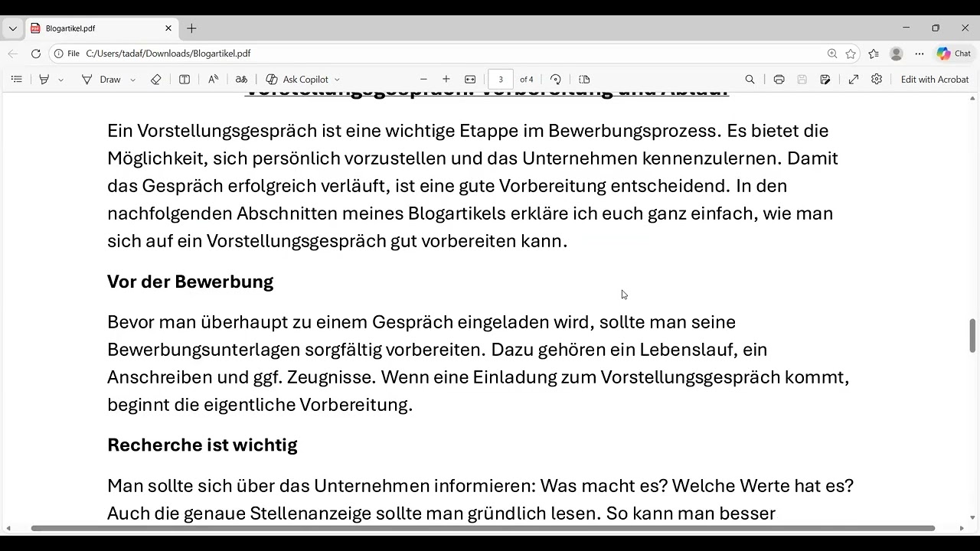980x551 pixels.
Task: Open the Favorites list
Action: pos(874,54)
